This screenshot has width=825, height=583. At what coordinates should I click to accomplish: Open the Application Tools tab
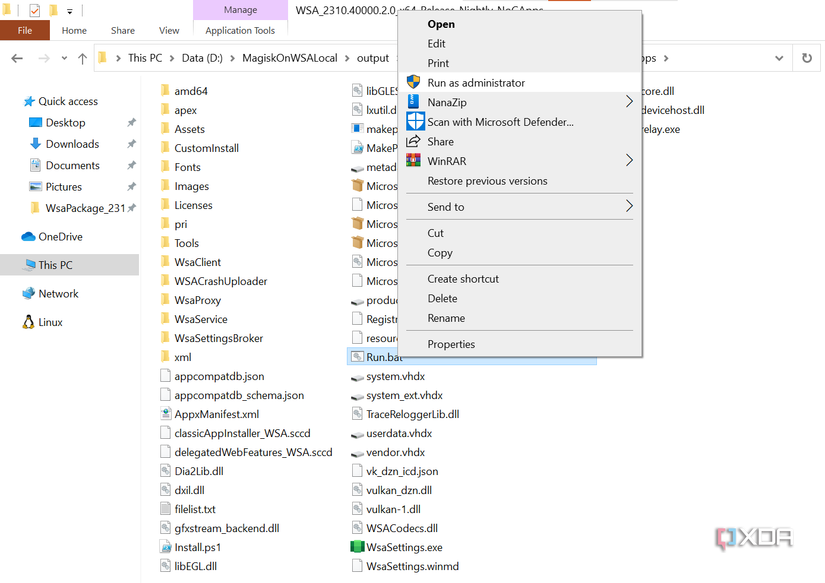point(240,31)
